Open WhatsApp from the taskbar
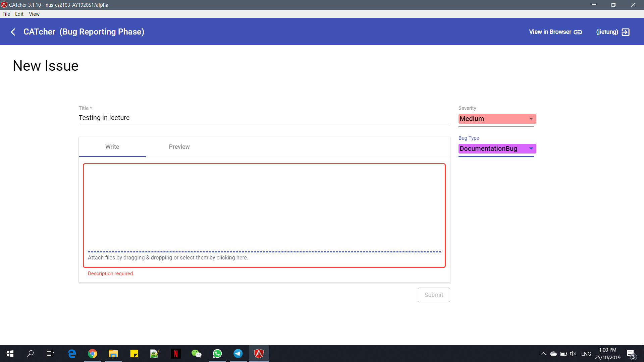Screen dimensions: 644x362 217,354
